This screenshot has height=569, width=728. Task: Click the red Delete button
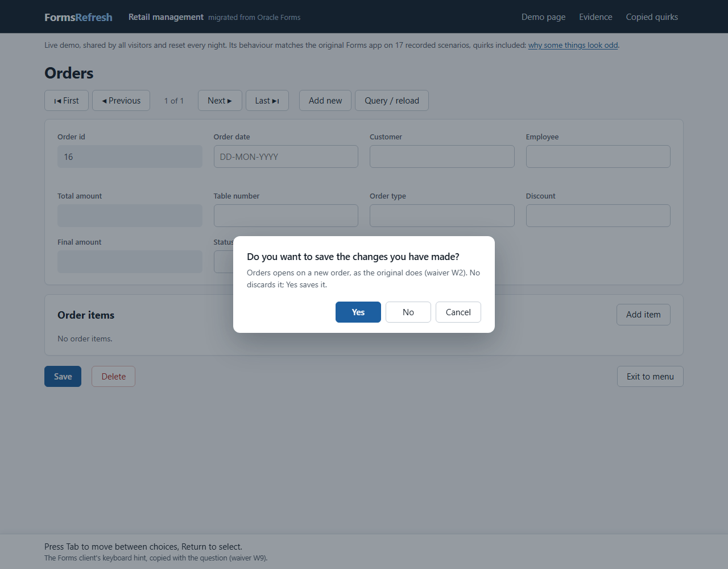(x=114, y=376)
